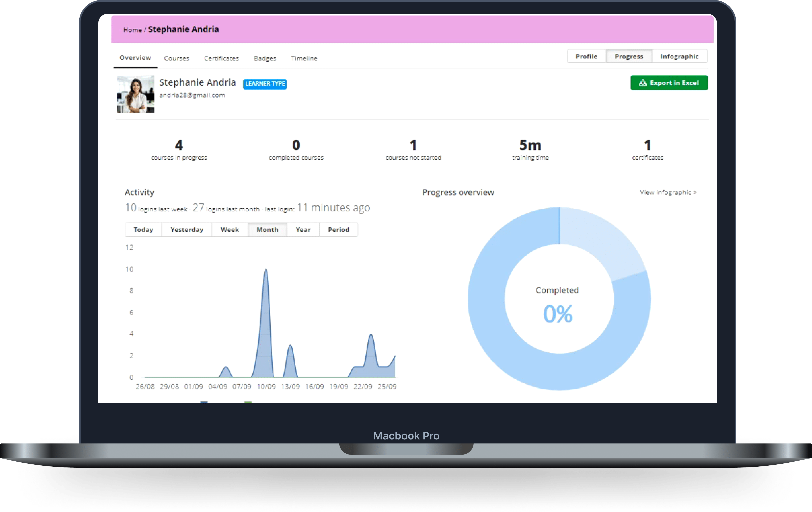Click the View infographic link
This screenshot has height=512, width=812.
(x=668, y=192)
